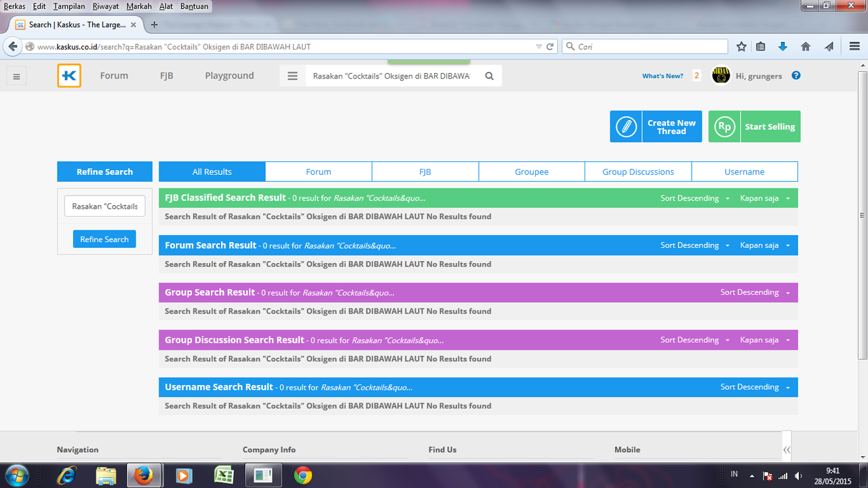Screen dimensions: 868x488
Task: Open the grungers user avatar
Action: [x=721, y=75]
